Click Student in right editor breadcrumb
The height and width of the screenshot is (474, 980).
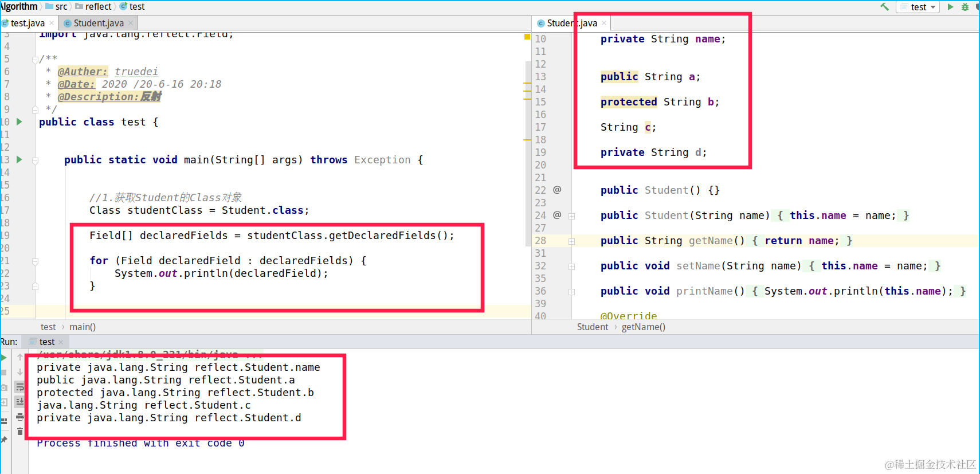pyautogui.click(x=593, y=327)
